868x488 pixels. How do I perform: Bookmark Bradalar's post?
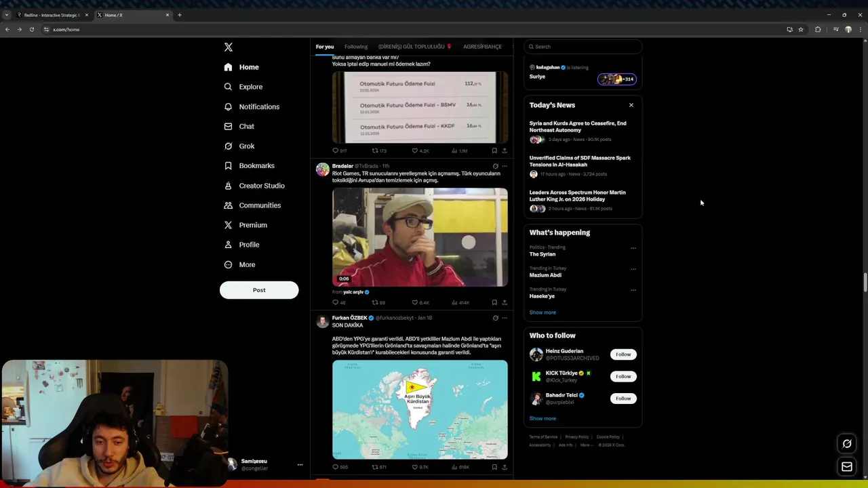tap(494, 302)
